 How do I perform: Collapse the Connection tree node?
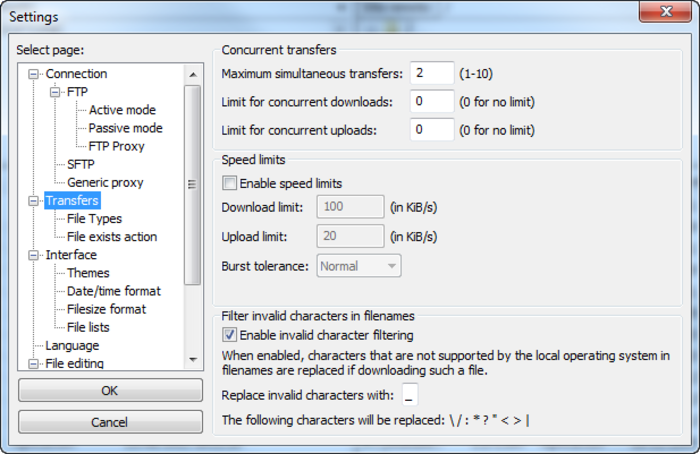(33, 74)
